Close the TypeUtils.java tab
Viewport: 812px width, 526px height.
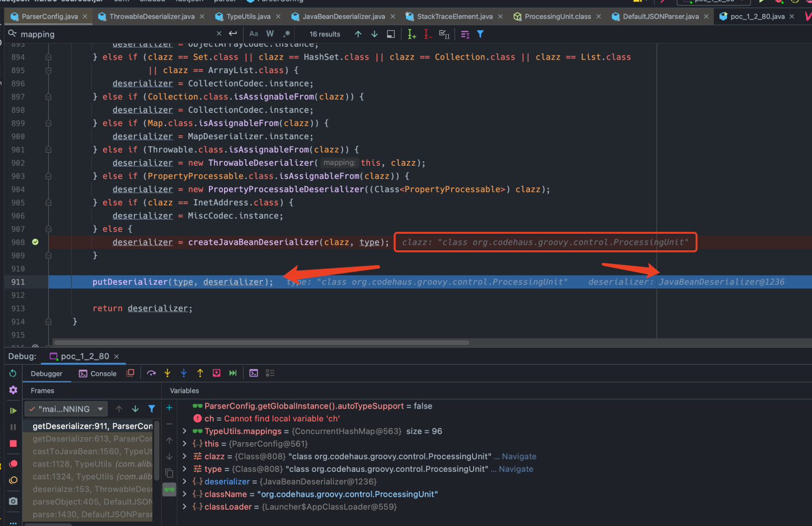pos(278,17)
